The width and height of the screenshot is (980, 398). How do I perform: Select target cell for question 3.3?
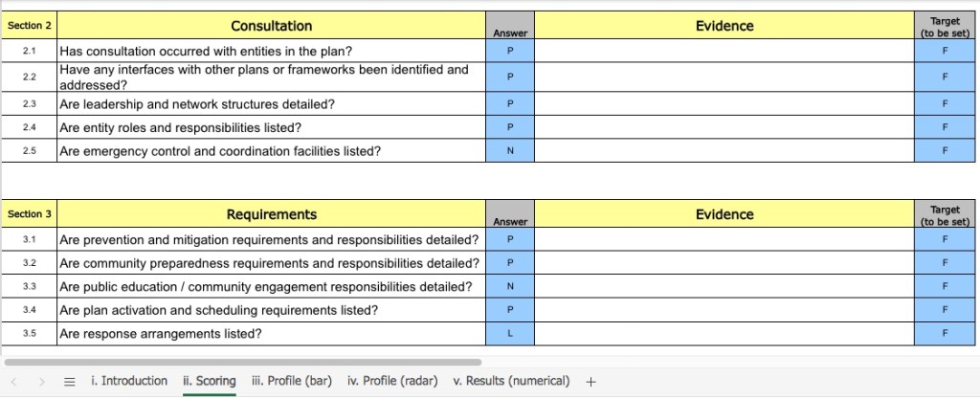point(945,286)
